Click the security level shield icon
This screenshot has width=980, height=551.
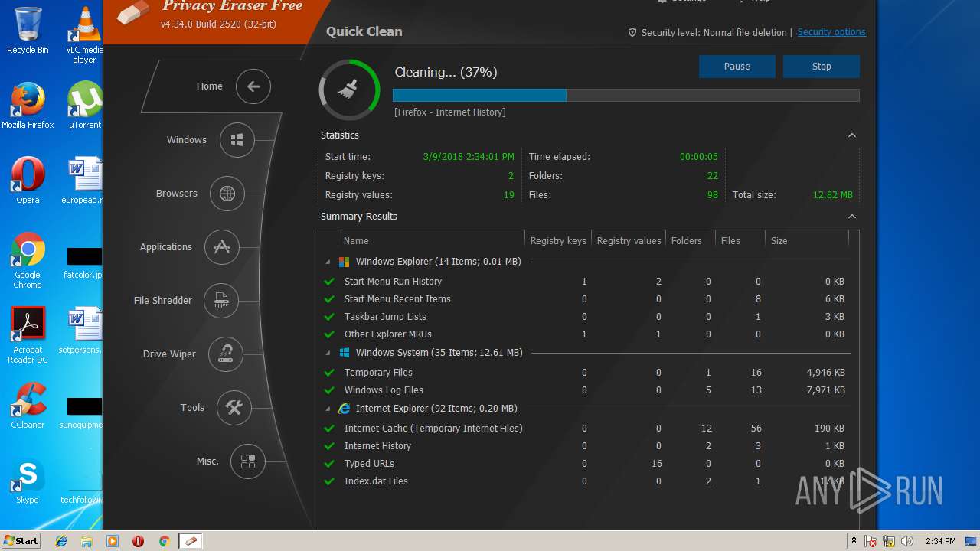632,32
